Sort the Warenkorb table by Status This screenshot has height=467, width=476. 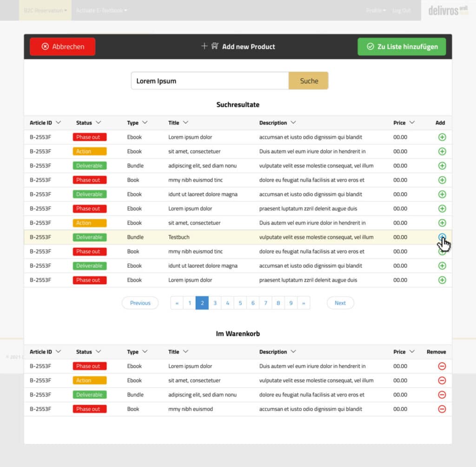pos(88,352)
